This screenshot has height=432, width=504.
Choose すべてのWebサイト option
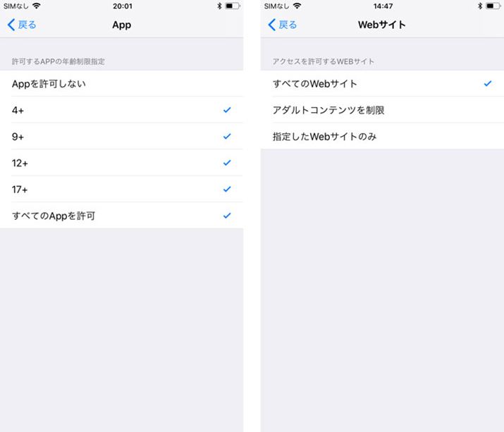(x=382, y=84)
